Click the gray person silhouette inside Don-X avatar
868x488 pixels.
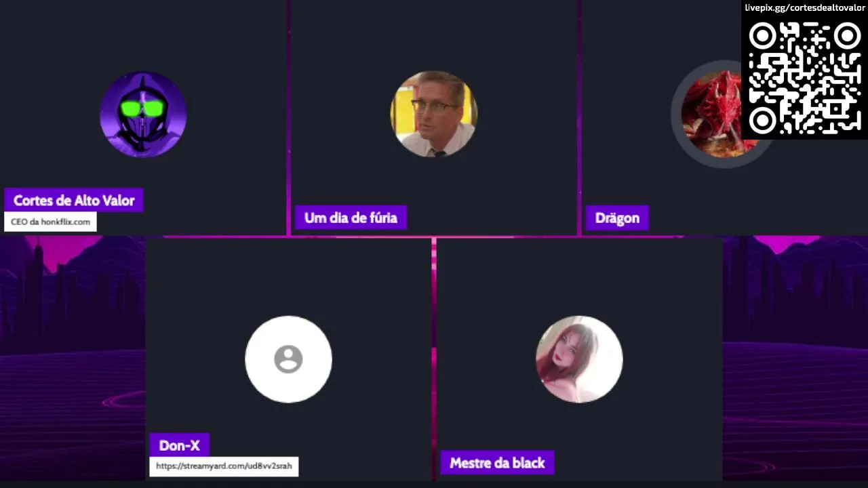[x=288, y=359]
